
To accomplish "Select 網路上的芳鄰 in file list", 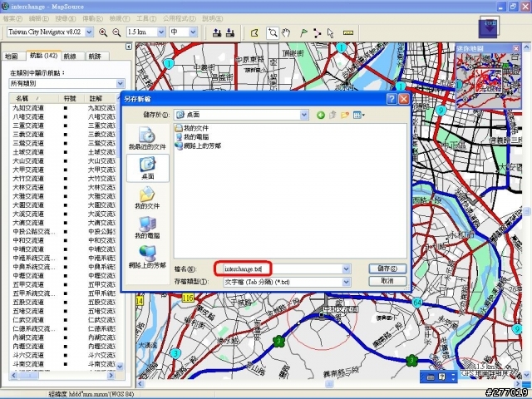I will [198, 146].
